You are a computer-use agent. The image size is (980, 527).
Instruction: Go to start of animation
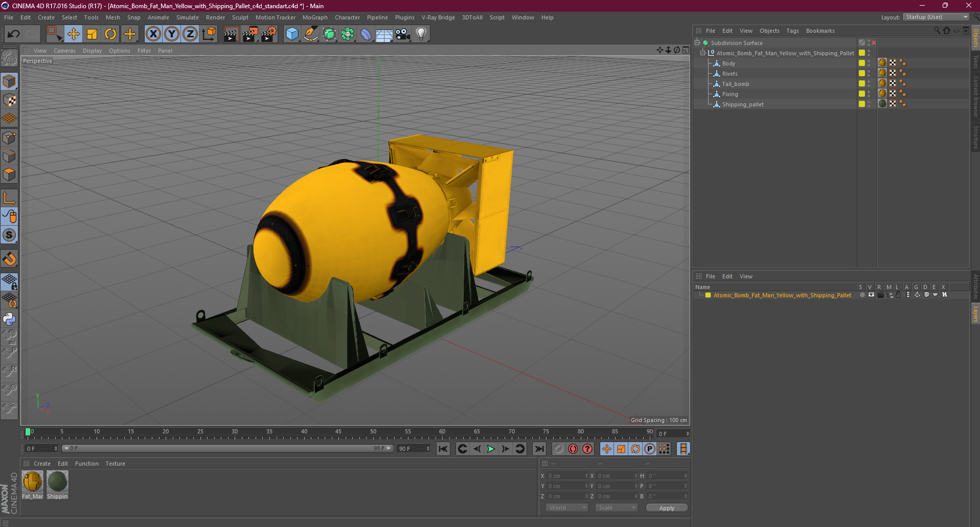[x=443, y=449]
